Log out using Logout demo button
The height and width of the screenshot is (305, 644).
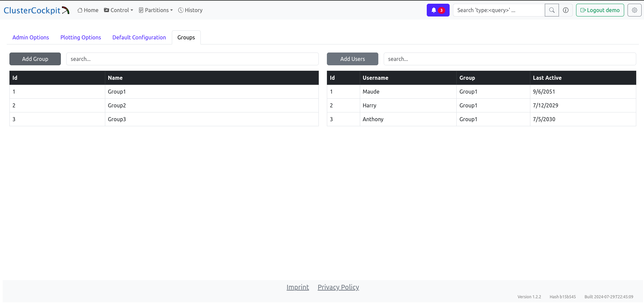600,10
